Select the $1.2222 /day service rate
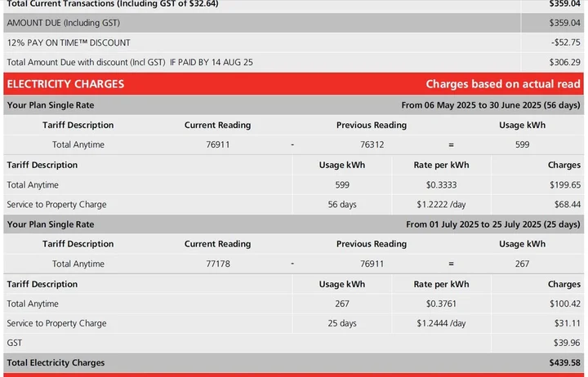The width and height of the screenshot is (588, 377). (441, 205)
